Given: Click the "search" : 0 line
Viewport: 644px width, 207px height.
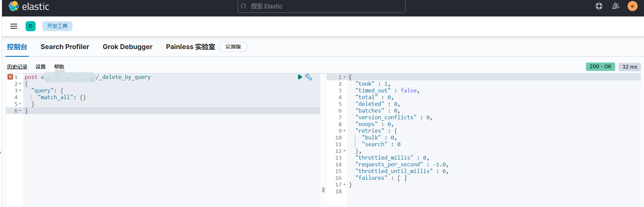Looking at the screenshot, I should pyautogui.click(x=381, y=144).
